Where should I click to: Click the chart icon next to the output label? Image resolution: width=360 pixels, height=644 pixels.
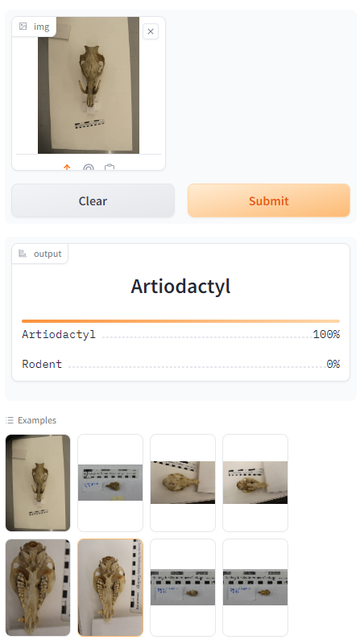(23, 254)
